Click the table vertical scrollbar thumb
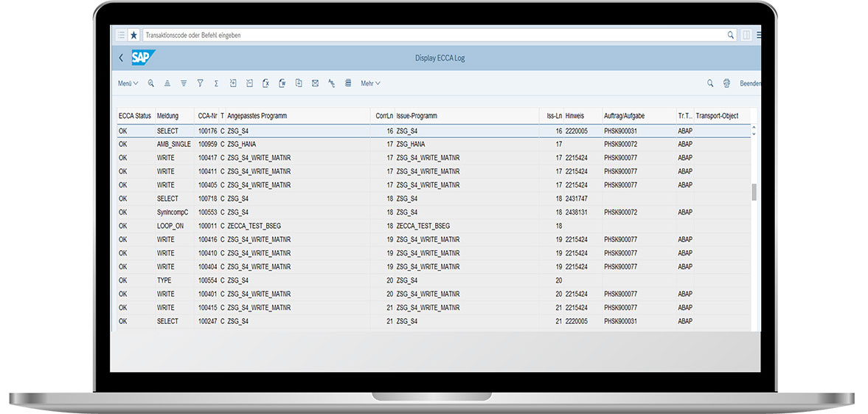Screen dimensions: 868x414 click(754, 193)
